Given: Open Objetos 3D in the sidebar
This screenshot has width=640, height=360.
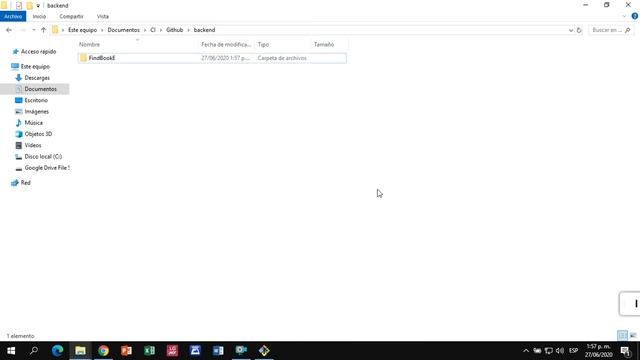Looking at the screenshot, I should 38,134.
